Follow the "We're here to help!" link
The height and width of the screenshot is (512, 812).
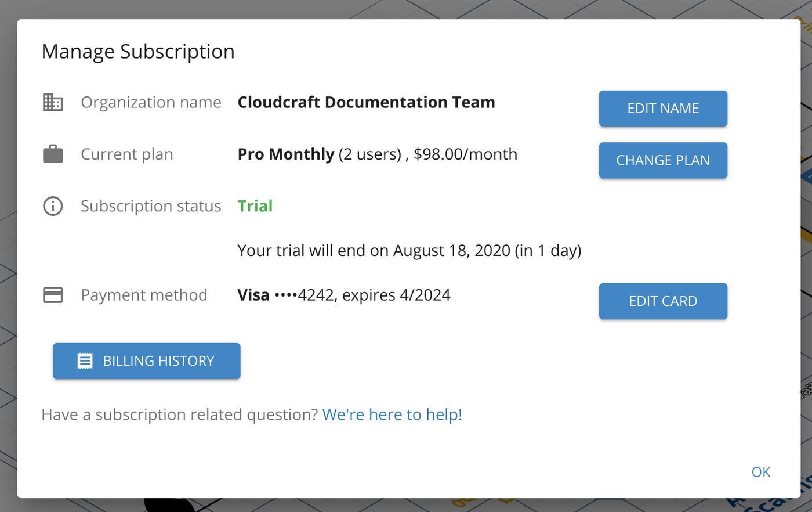392,414
